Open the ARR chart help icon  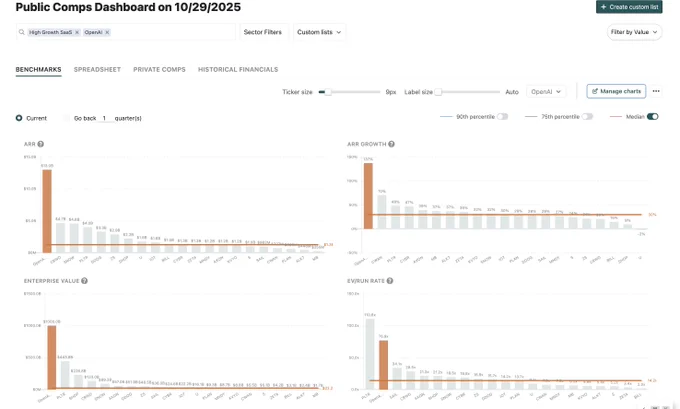(x=40, y=144)
